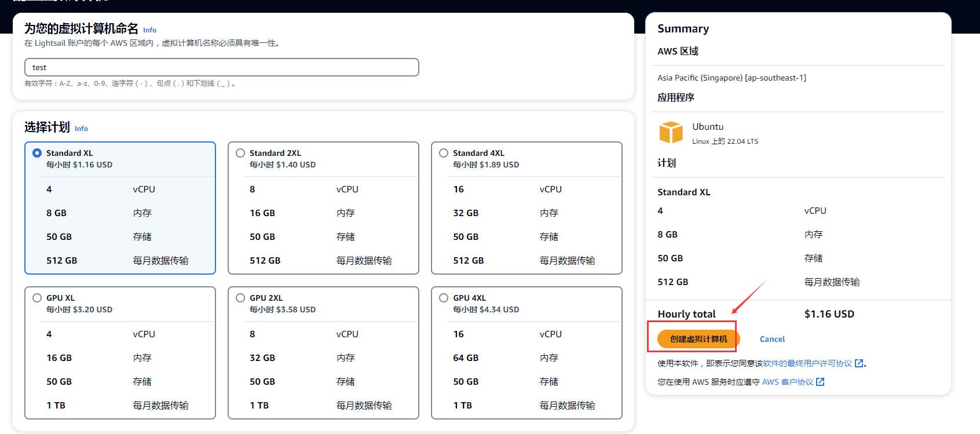This screenshot has width=980, height=434.
Task: Click Linux 上的 22.04 LTS text
Action: (x=725, y=141)
